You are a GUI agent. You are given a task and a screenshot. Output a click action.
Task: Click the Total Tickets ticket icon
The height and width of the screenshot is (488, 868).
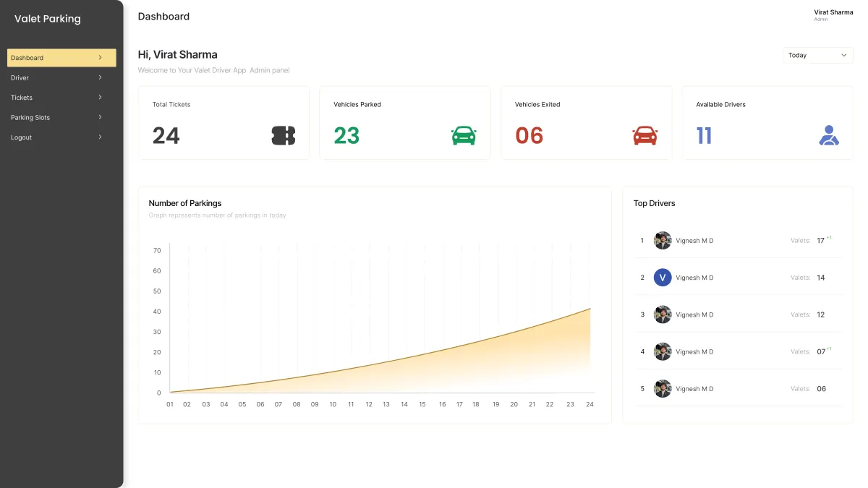pos(284,135)
